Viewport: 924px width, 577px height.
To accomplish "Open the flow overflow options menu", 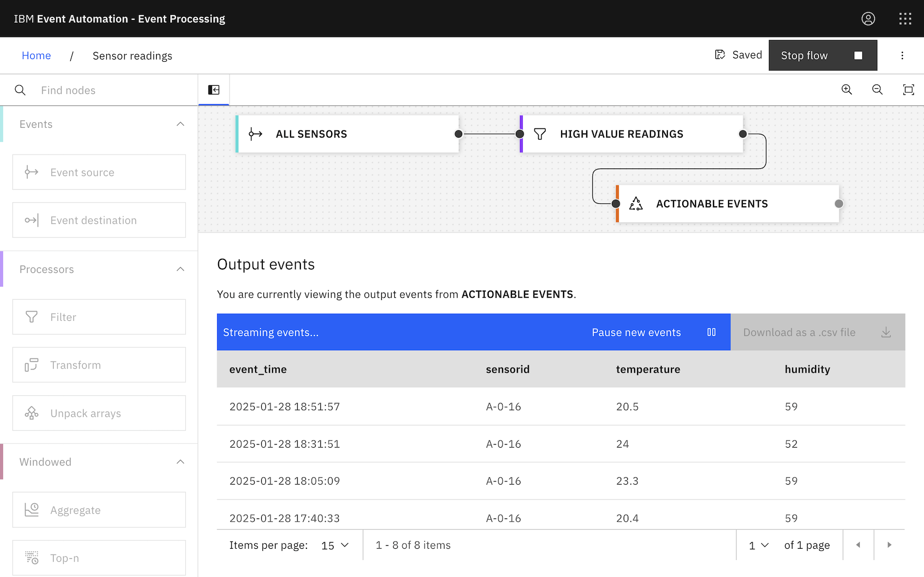I will point(902,55).
